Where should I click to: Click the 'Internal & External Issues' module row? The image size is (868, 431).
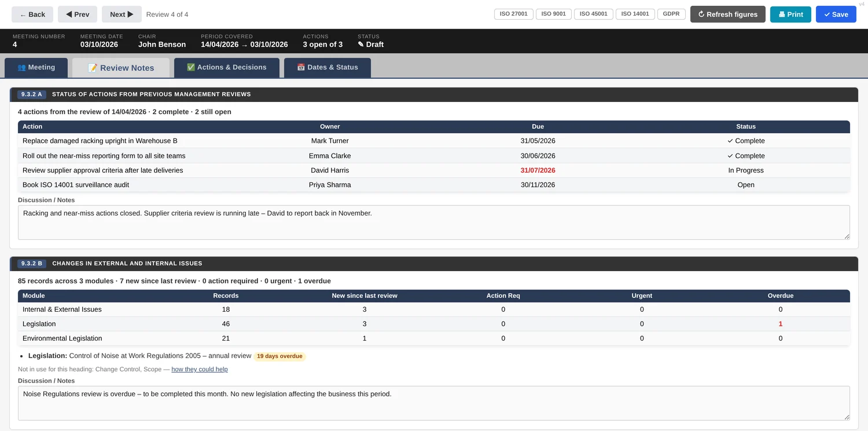click(x=434, y=309)
